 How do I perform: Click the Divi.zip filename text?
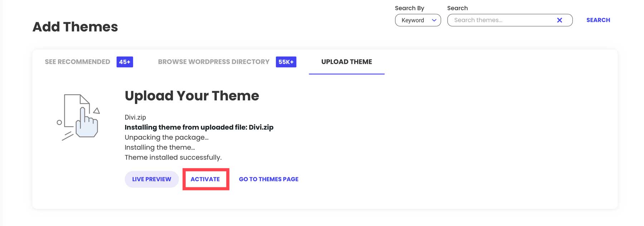coord(135,117)
